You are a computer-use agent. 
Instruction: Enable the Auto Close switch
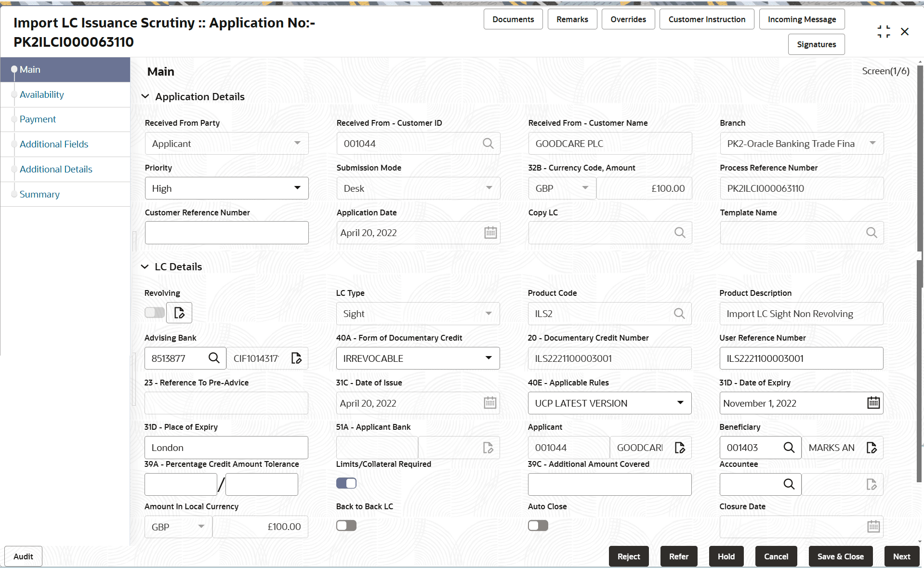coord(538,525)
